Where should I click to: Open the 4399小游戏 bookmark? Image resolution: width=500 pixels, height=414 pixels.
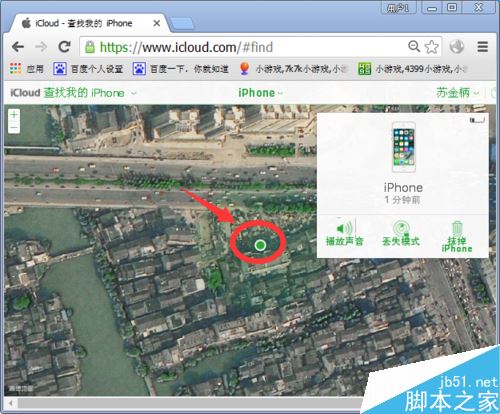(413, 69)
